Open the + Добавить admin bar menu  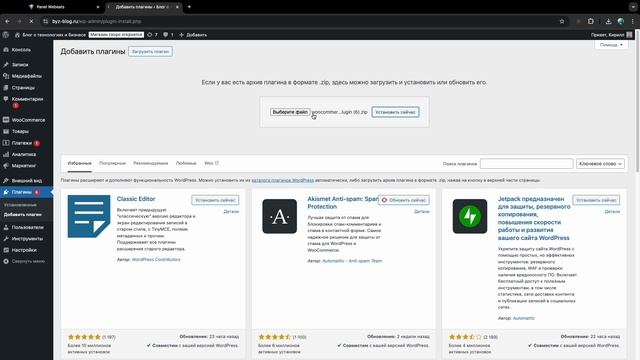pos(193,35)
